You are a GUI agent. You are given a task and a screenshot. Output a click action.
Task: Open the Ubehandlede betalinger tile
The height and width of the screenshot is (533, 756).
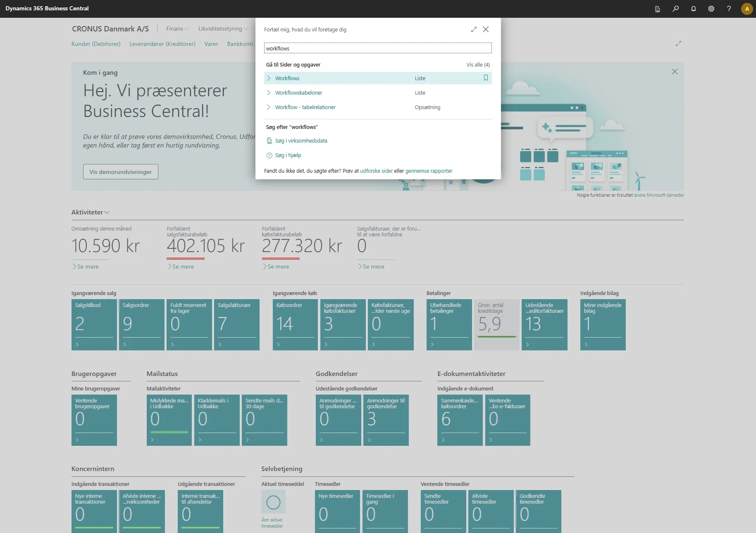click(449, 325)
